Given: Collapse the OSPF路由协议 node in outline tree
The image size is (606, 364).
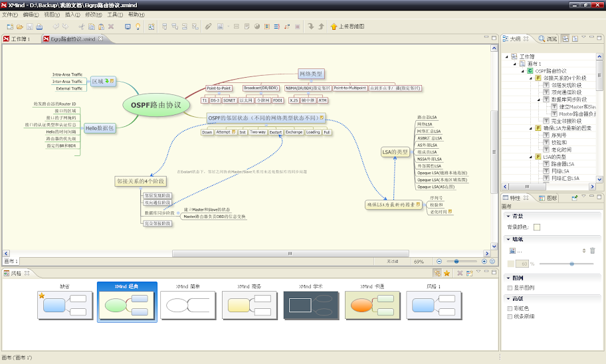Looking at the screenshot, I should tap(522, 70).
